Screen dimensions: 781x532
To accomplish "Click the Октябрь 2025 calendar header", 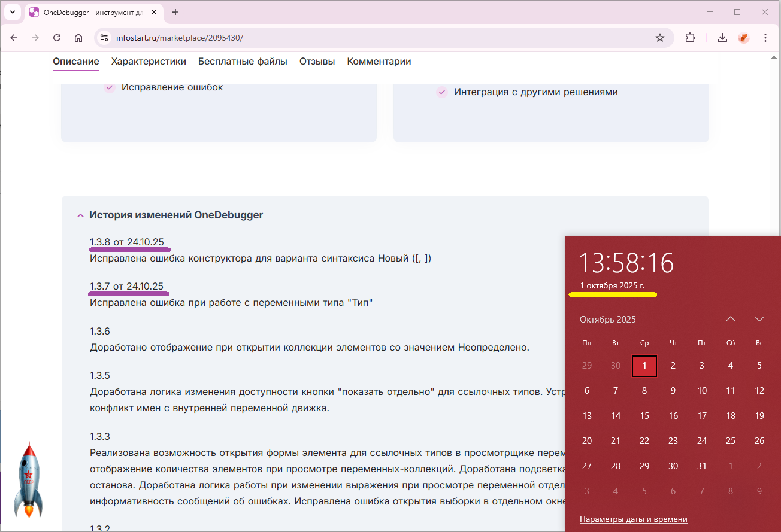I will (x=608, y=320).
